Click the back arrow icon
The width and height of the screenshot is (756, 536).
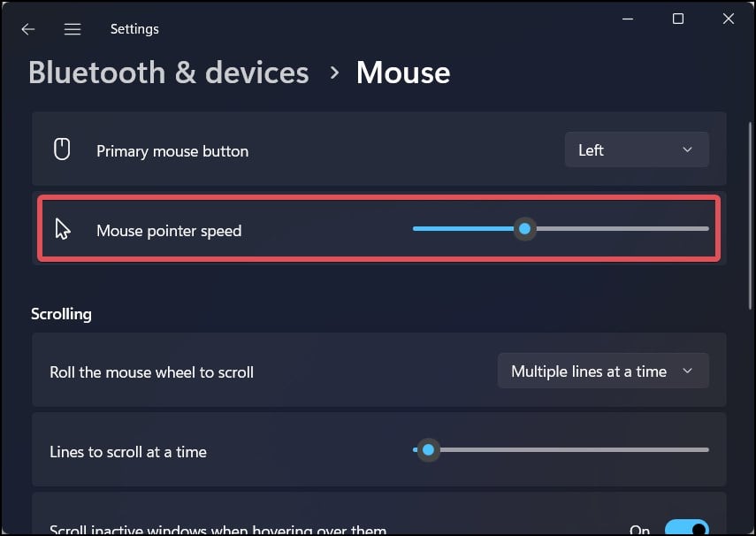28,29
